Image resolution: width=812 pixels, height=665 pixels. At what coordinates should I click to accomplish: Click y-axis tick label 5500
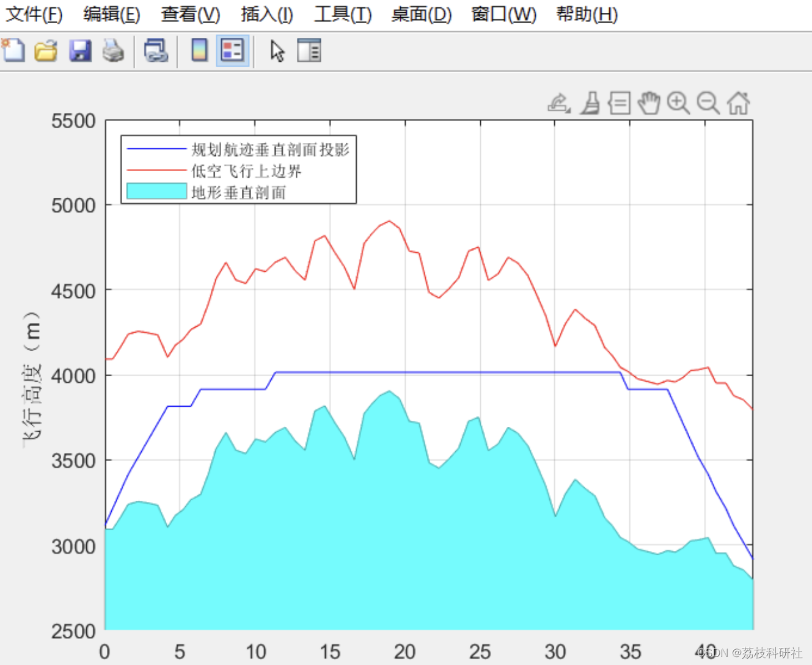tap(73, 121)
